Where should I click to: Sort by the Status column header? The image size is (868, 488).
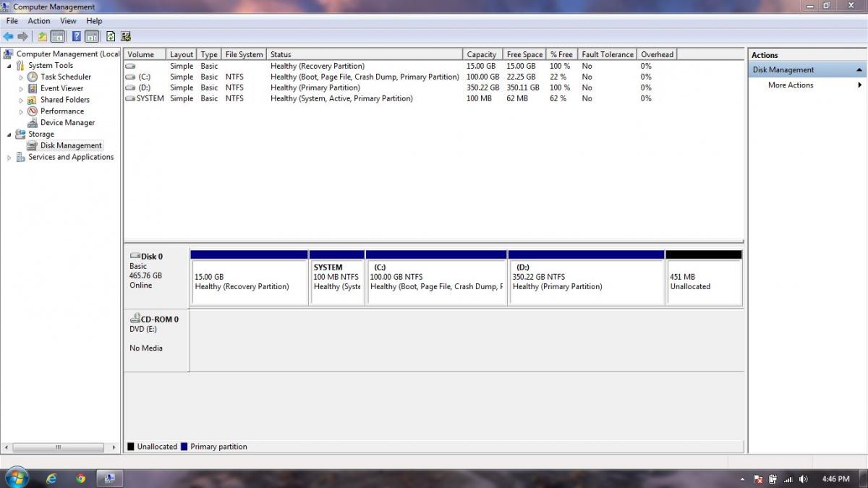tap(365, 54)
